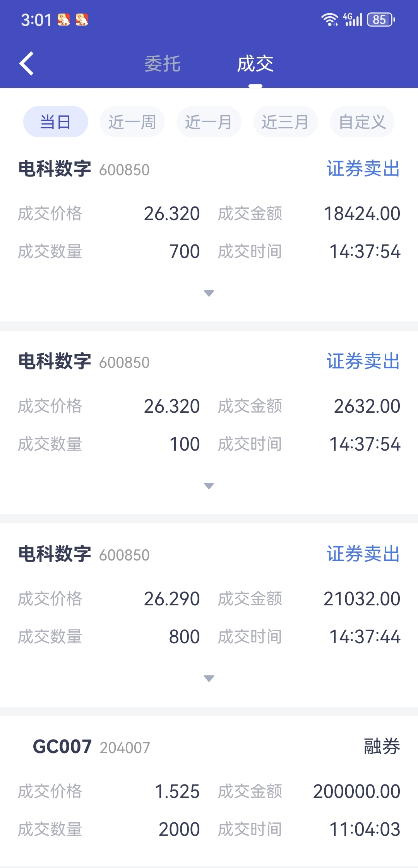Select the 当日 filter chip
Viewport: 418px width, 868px height.
tap(56, 122)
